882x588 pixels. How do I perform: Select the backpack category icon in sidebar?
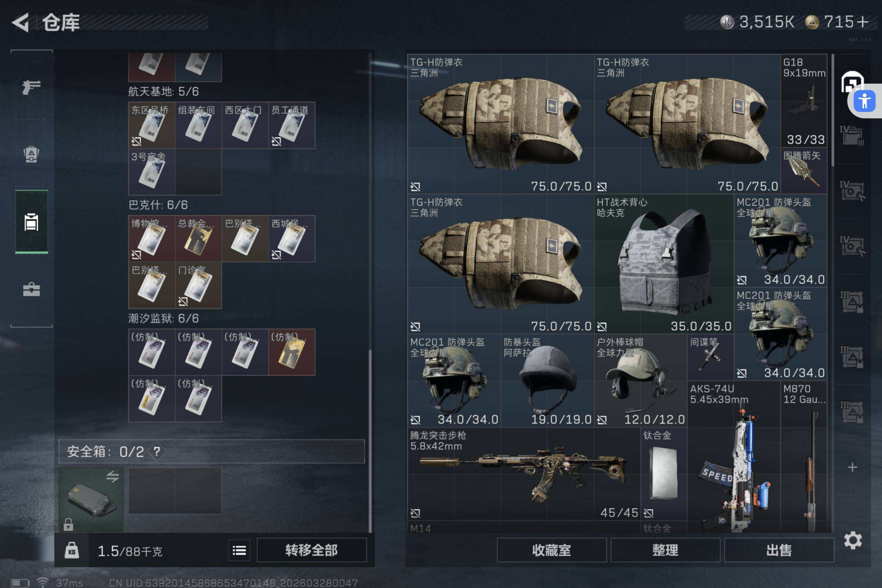pyautogui.click(x=32, y=154)
